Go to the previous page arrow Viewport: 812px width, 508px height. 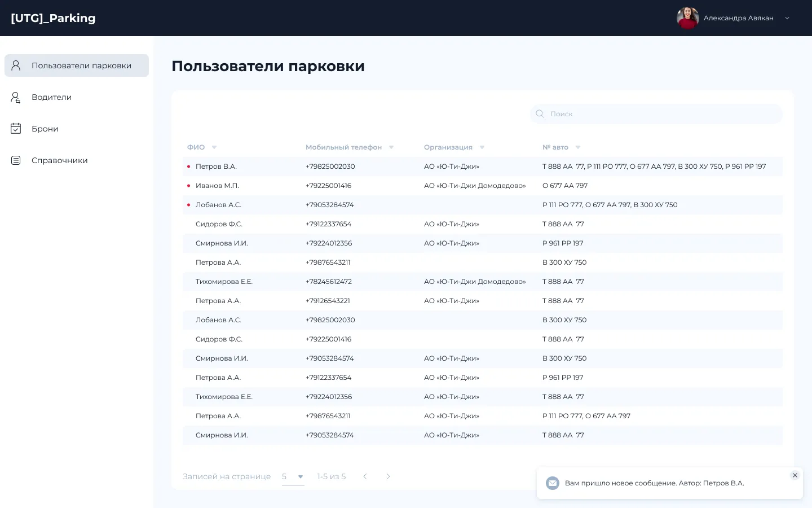[x=365, y=476]
